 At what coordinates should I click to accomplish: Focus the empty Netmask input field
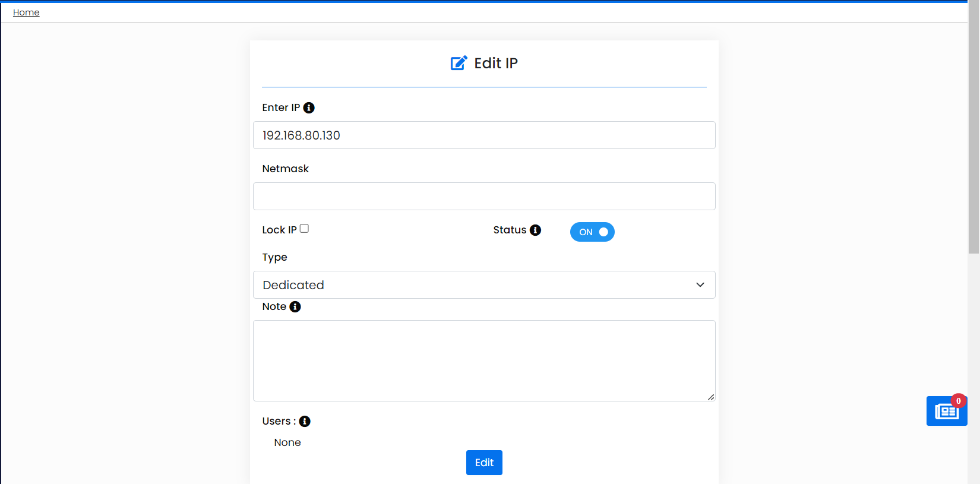(484, 197)
